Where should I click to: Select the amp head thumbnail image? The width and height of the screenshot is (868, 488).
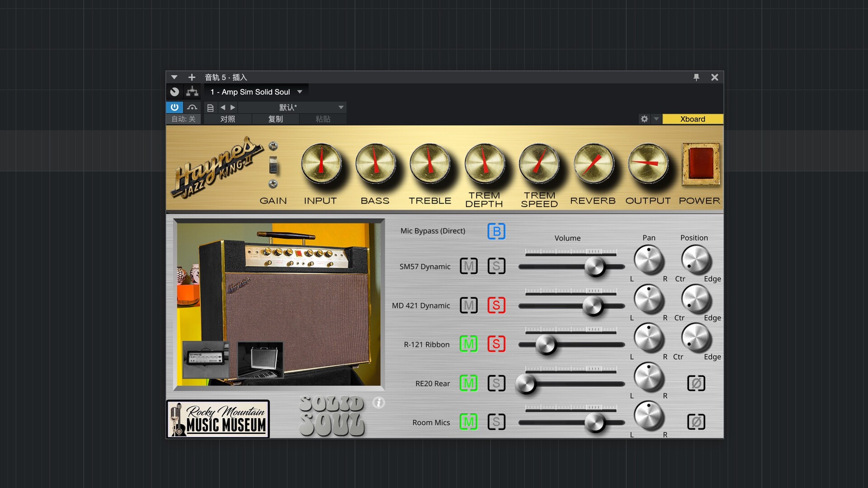[206, 359]
